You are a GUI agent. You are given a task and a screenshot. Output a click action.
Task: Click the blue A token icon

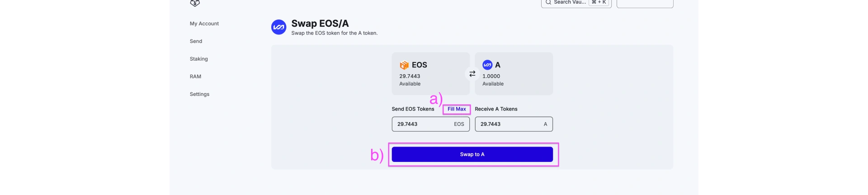tap(487, 65)
